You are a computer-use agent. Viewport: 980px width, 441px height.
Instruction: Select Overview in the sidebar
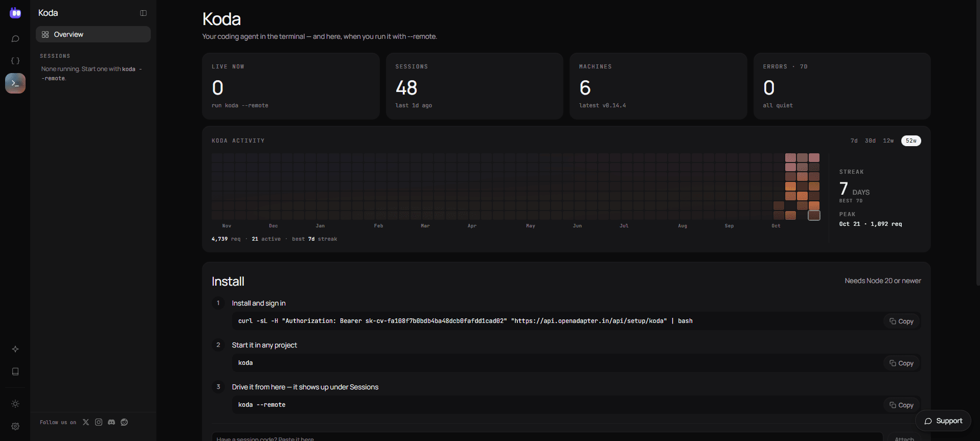93,34
